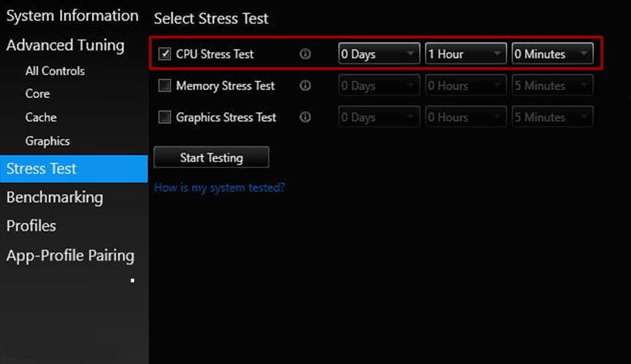The width and height of the screenshot is (631, 364).
Task: Enable the Memory Stress Test checkbox
Action: (165, 86)
